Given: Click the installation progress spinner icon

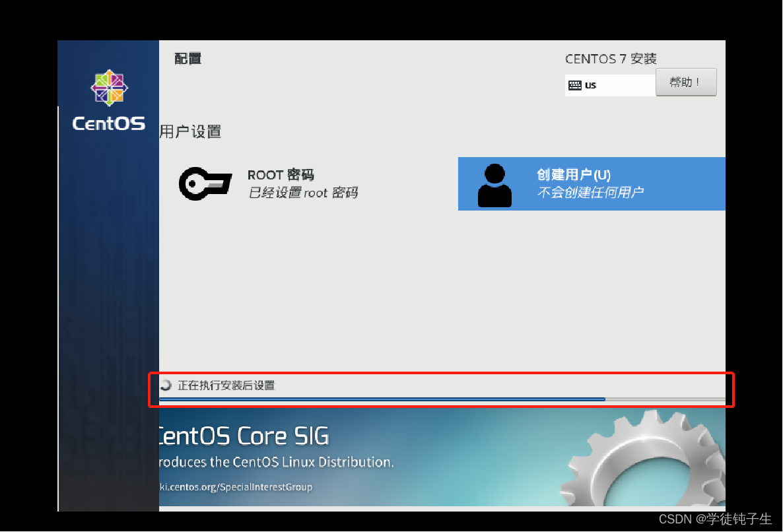Looking at the screenshot, I should [x=166, y=385].
